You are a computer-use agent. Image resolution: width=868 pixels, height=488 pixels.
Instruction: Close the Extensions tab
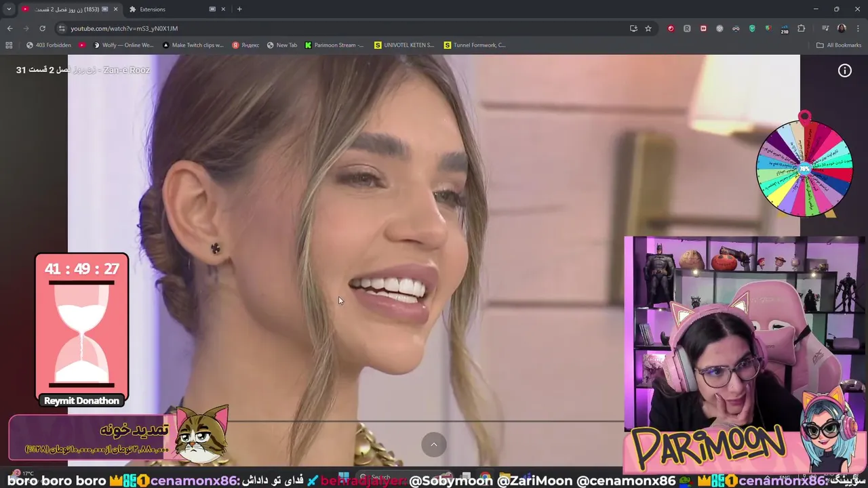[223, 9]
